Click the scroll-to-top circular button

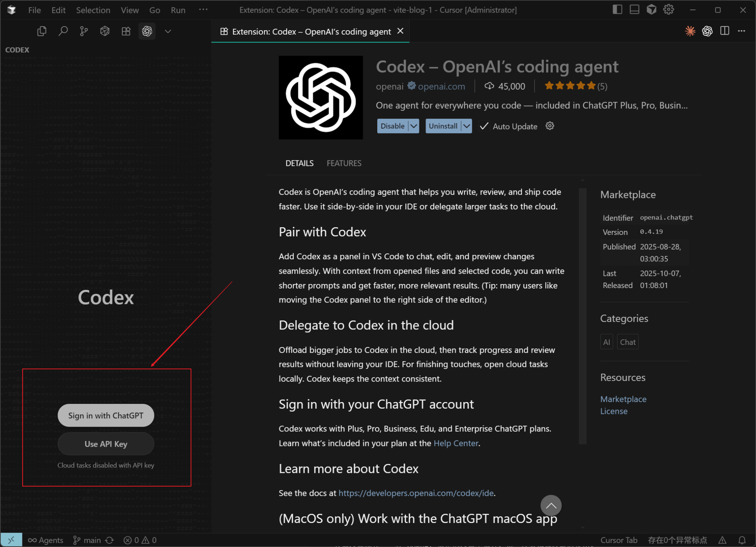point(551,505)
